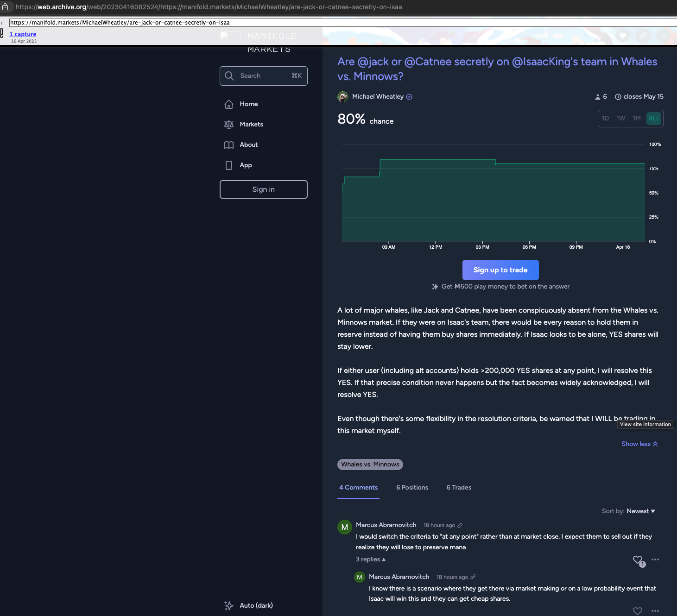
Task: Open Home via house icon
Action: coord(229,104)
